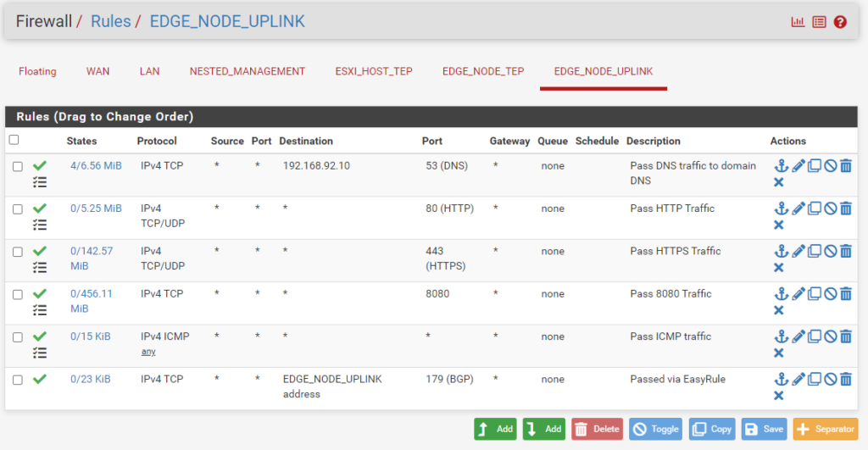Disable the Pass 8080 Traffic rule
The image size is (868, 450).
point(830,294)
